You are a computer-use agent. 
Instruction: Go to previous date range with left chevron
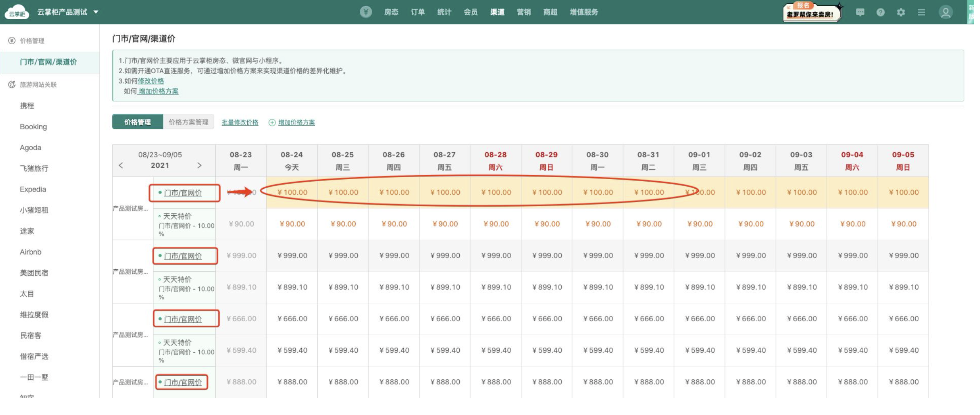pos(121,165)
